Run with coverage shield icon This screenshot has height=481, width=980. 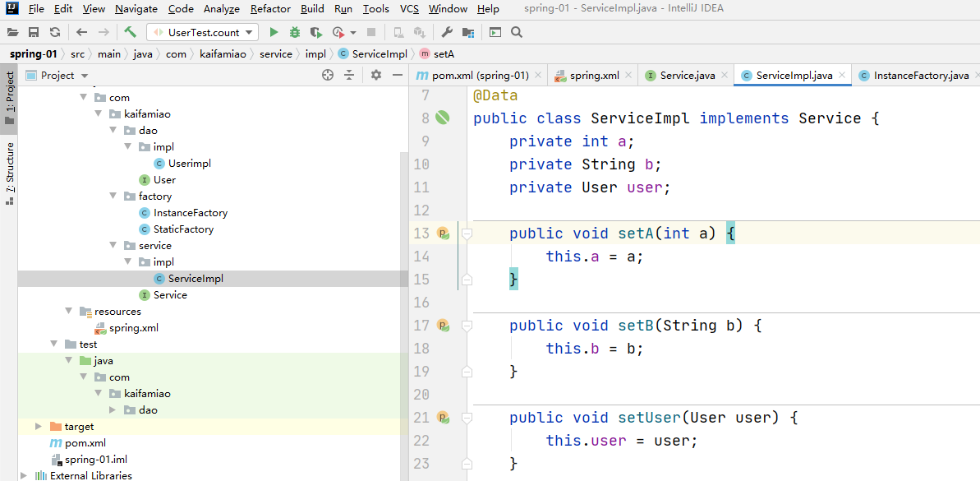pos(316,32)
